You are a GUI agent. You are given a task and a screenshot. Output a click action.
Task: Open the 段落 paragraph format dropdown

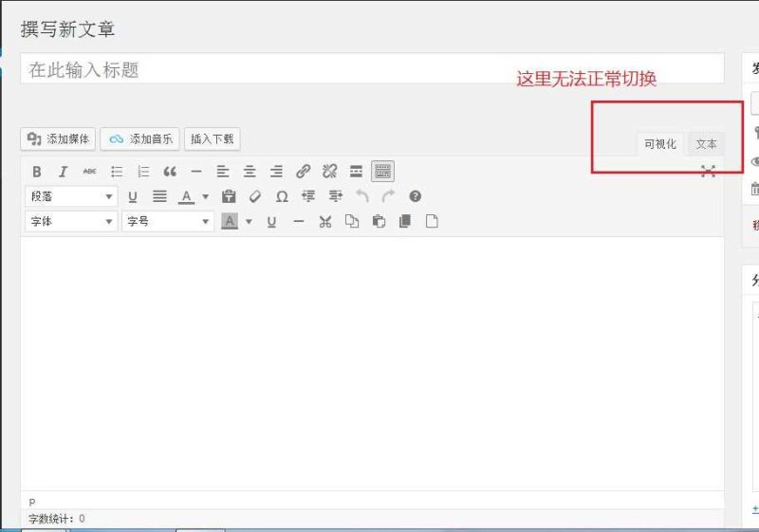tap(71, 196)
